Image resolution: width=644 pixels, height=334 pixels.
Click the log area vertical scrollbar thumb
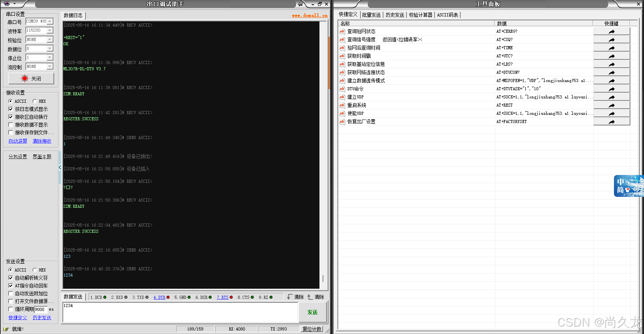point(323,279)
